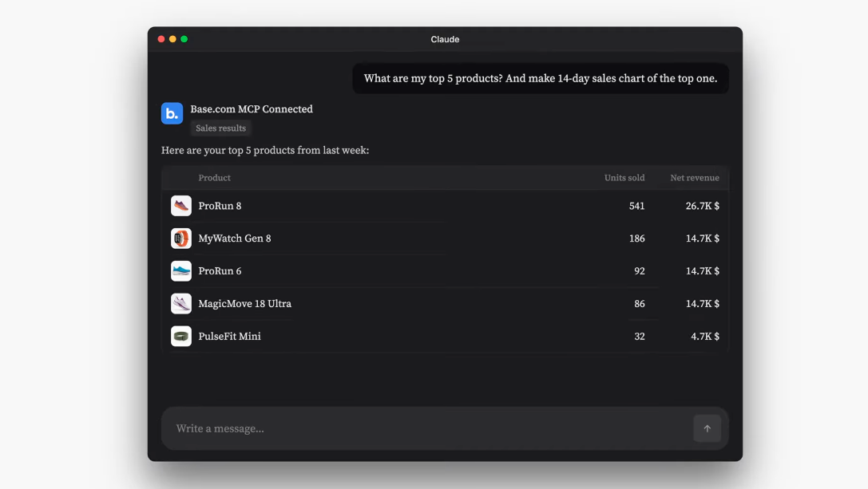Open the Sales results tag
The image size is (868, 489).
coord(220,128)
